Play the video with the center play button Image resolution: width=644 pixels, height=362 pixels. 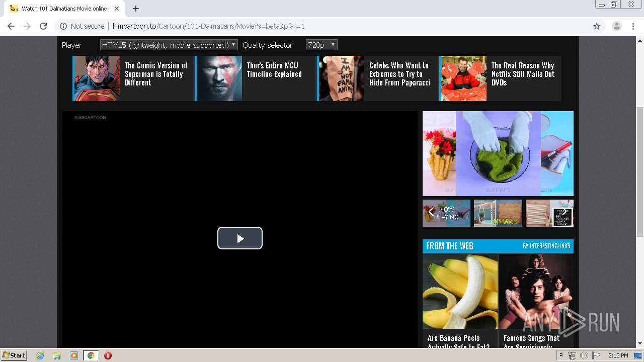click(240, 238)
